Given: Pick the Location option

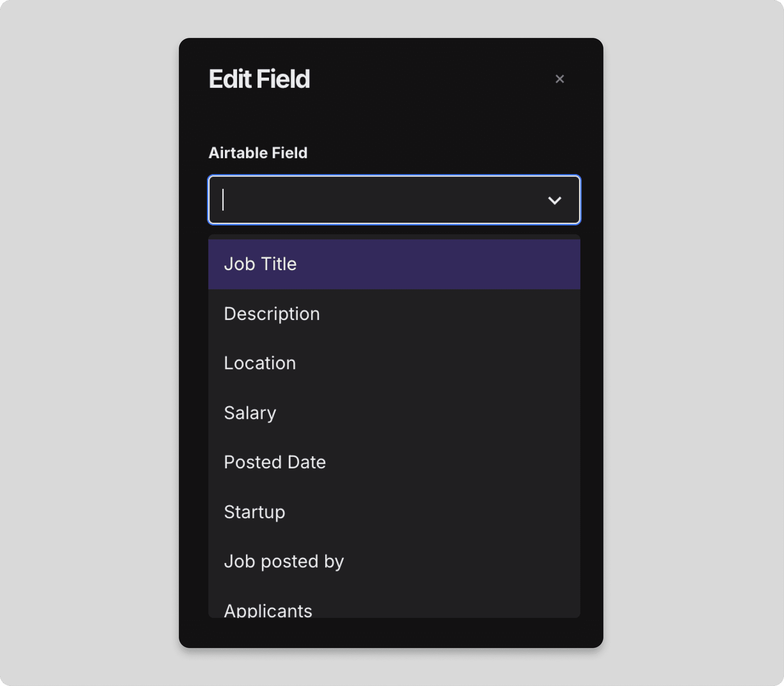Looking at the screenshot, I should coord(394,363).
